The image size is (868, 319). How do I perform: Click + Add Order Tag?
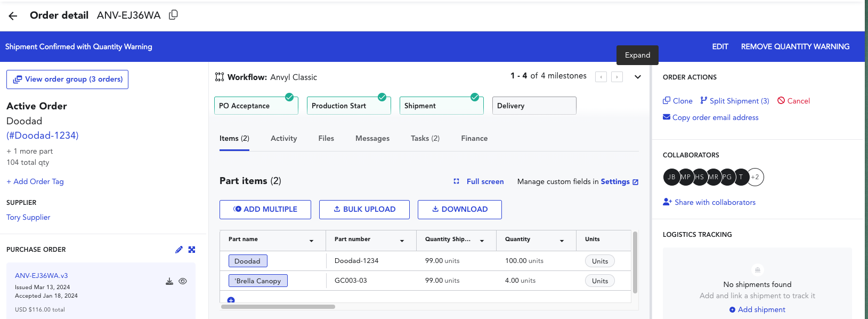35,181
